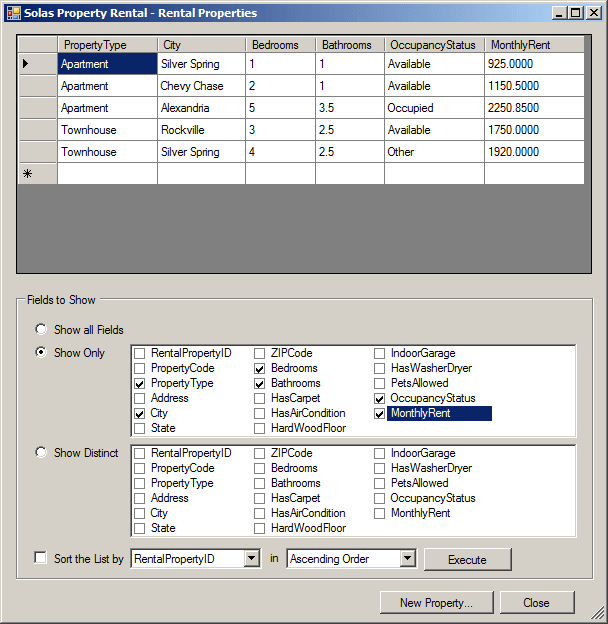Check HasWasherDryer in Show Distinct list
The width and height of the screenshot is (608, 624).
click(x=380, y=468)
